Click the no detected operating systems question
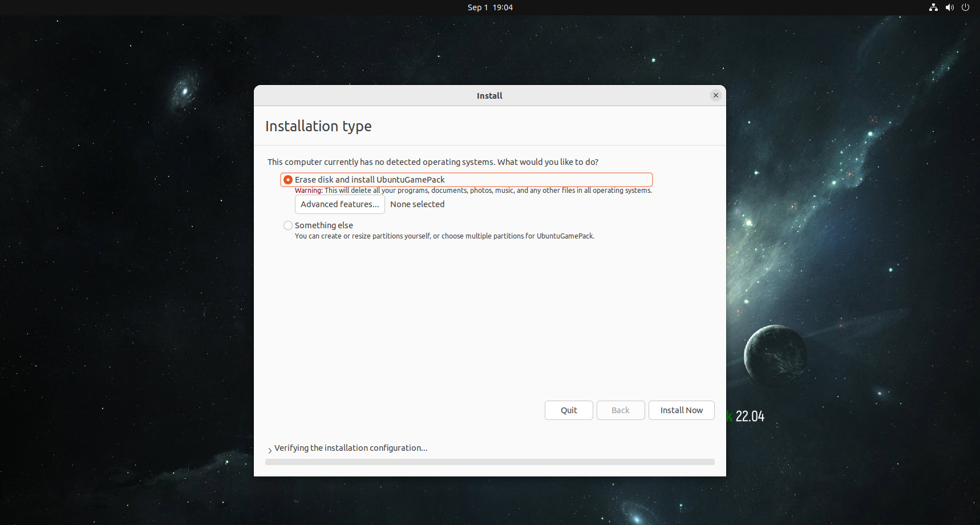The image size is (980, 525). pos(433,162)
